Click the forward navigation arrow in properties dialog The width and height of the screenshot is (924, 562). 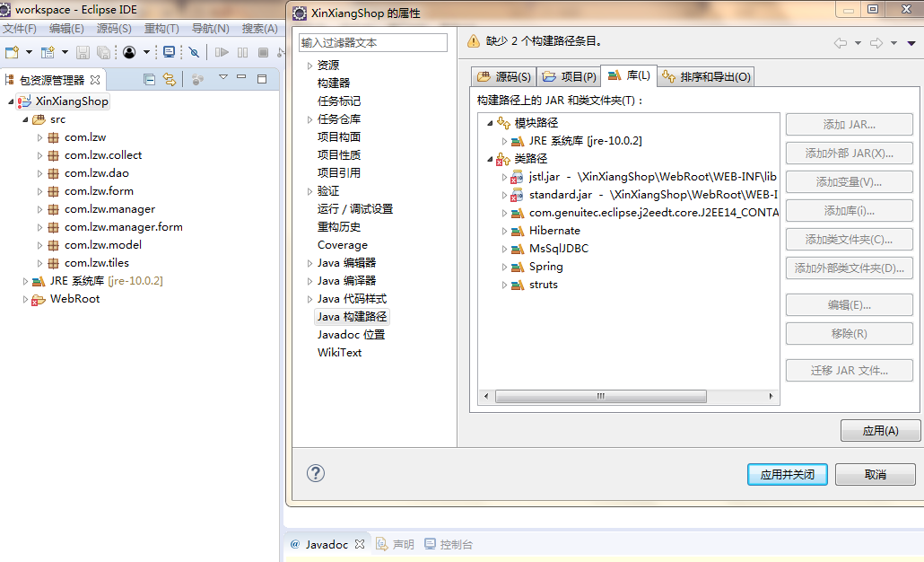coord(876,42)
